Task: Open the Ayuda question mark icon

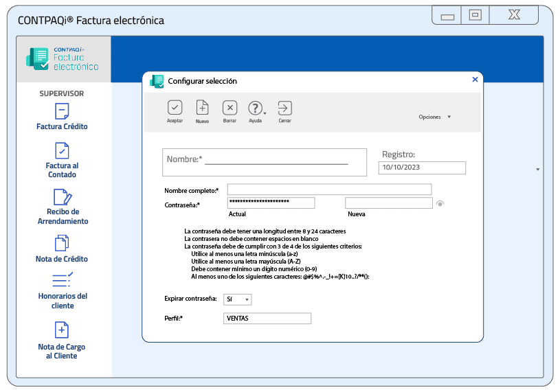Action: point(255,108)
